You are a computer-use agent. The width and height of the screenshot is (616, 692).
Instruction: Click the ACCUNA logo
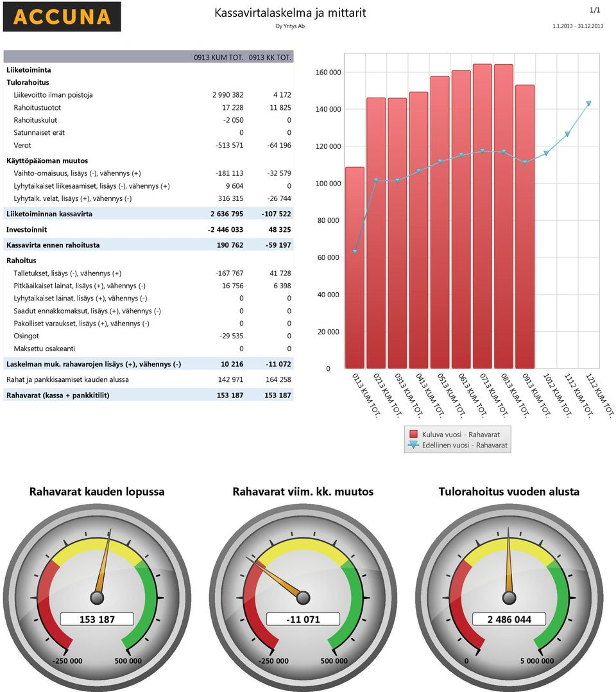pyautogui.click(x=62, y=17)
